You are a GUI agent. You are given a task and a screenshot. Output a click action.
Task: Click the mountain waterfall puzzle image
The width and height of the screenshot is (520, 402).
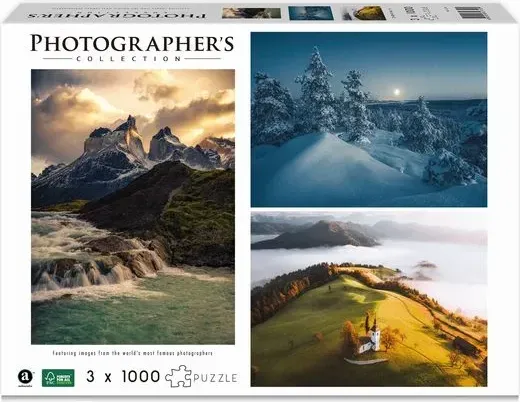pyautogui.click(x=133, y=207)
